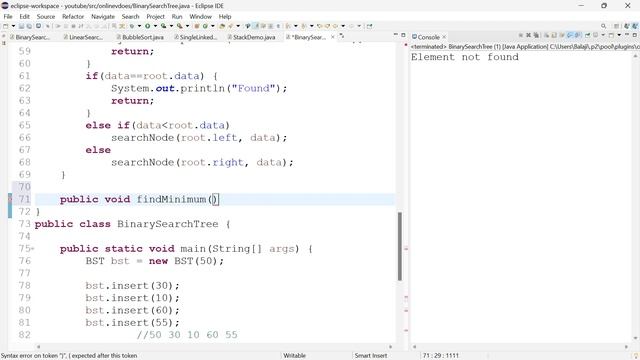The image size is (640, 360).
Task: Click the editor horizontal scroll right arrow
Action: [x=390, y=347]
